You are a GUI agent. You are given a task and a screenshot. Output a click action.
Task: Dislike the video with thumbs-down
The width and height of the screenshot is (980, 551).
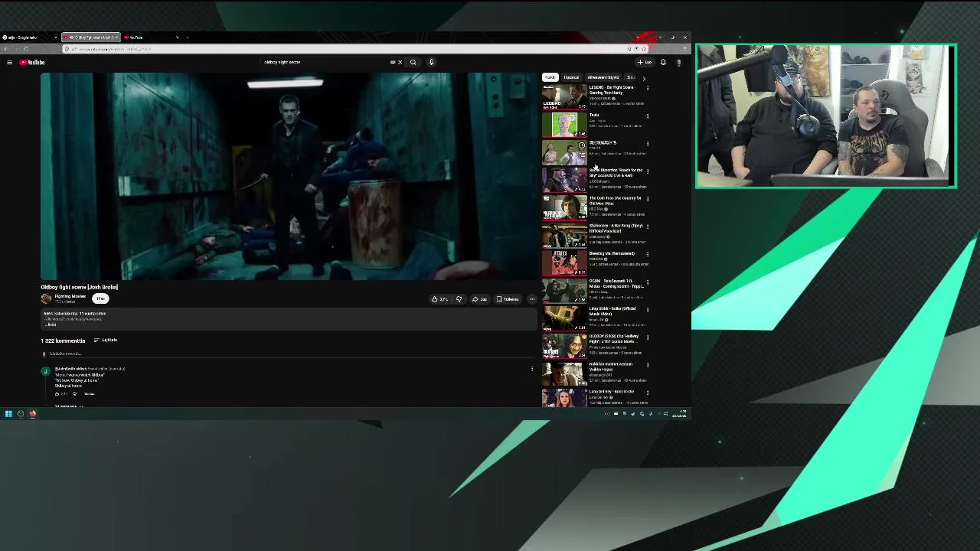click(x=459, y=299)
